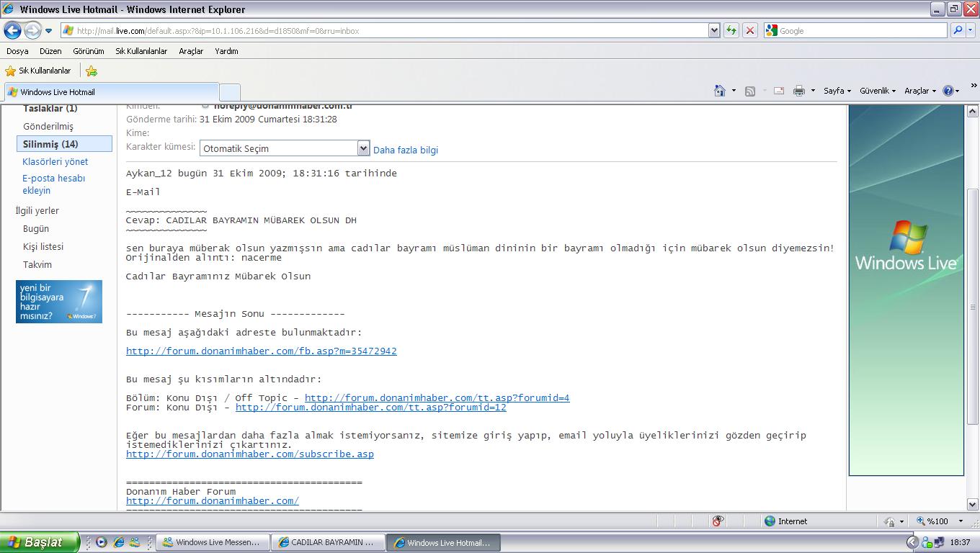Expand the Sayfa command bar menu
Image resolution: width=980 pixels, height=553 pixels.
(837, 91)
